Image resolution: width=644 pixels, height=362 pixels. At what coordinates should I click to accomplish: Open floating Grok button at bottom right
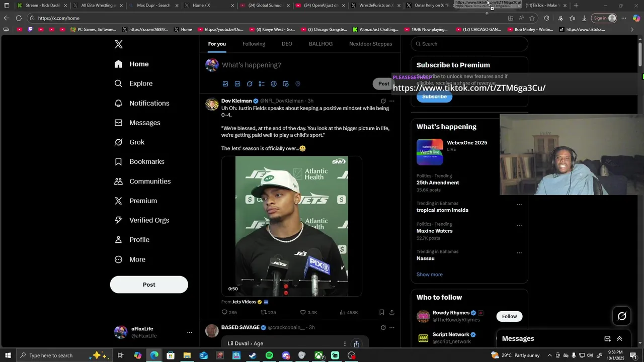(x=622, y=316)
